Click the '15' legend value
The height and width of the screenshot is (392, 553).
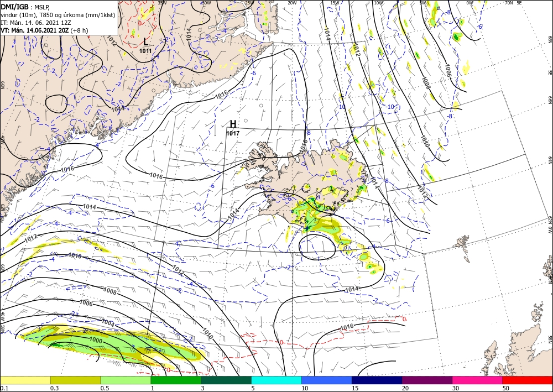point(356,388)
